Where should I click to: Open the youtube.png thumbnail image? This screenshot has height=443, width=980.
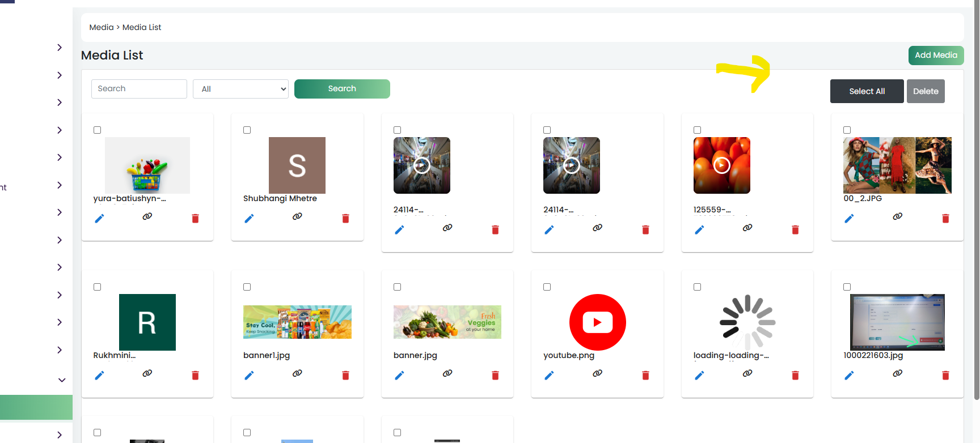tap(598, 322)
